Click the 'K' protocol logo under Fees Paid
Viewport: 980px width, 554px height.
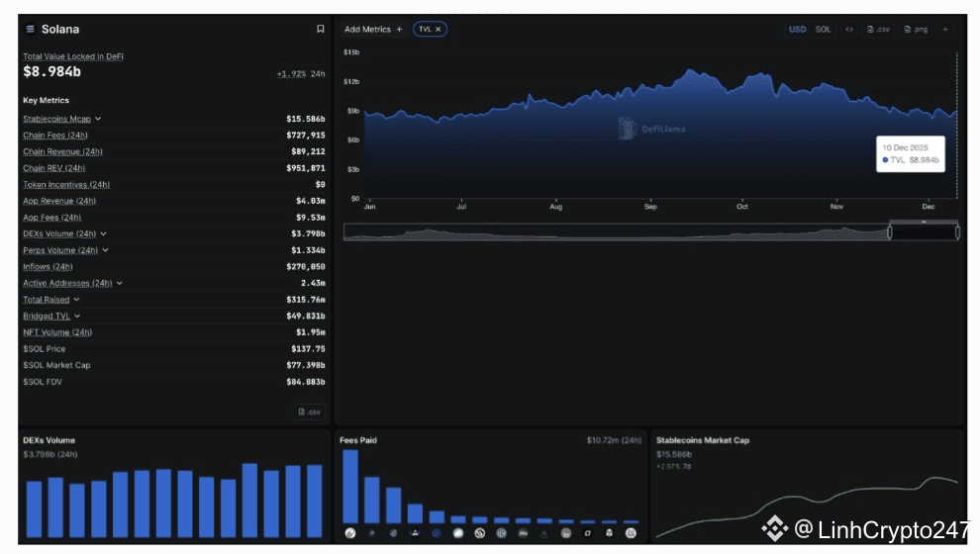[x=544, y=533]
